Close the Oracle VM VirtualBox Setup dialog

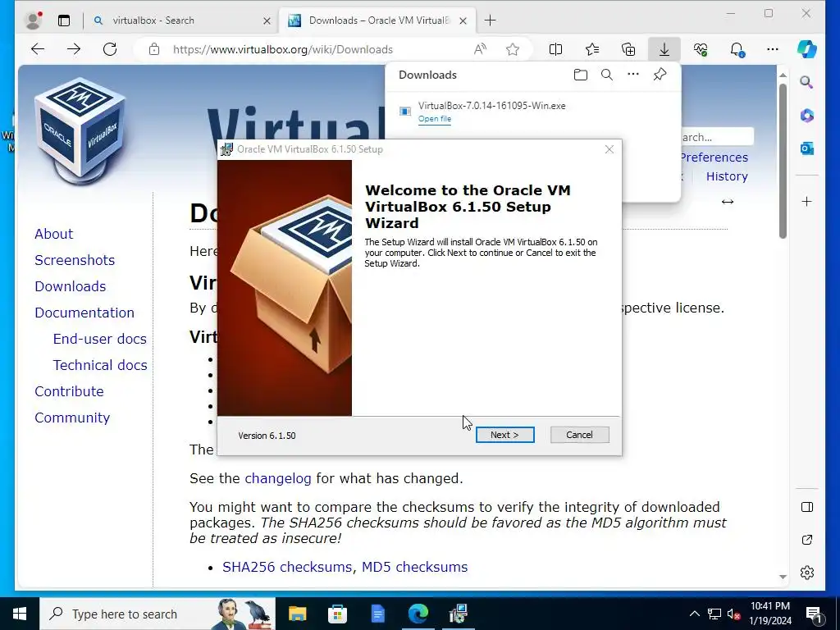[609, 149]
